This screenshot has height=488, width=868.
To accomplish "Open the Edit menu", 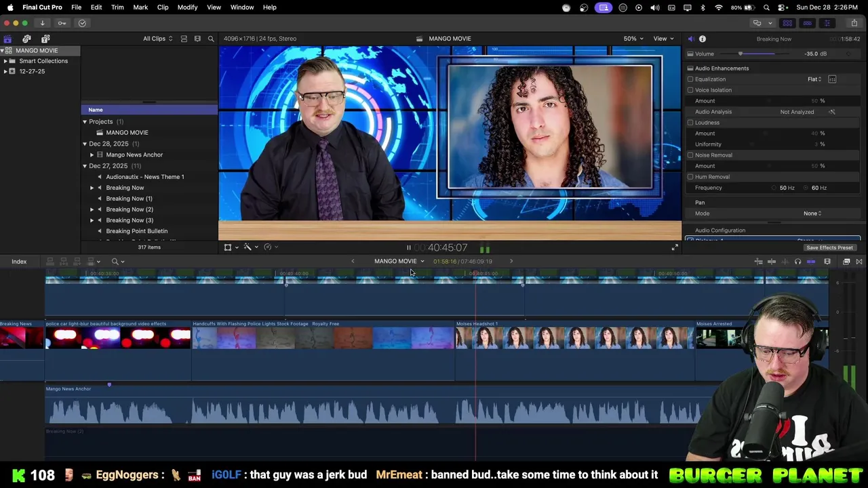I will 96,7.
